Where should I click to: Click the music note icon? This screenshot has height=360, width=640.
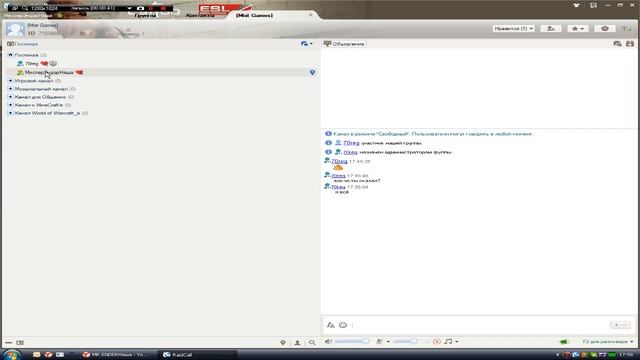click(x=448, y=342)
